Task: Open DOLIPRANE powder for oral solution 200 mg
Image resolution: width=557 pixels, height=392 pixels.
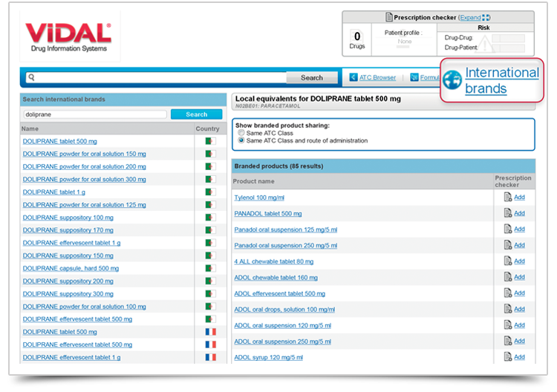Action: pos(84,166)
